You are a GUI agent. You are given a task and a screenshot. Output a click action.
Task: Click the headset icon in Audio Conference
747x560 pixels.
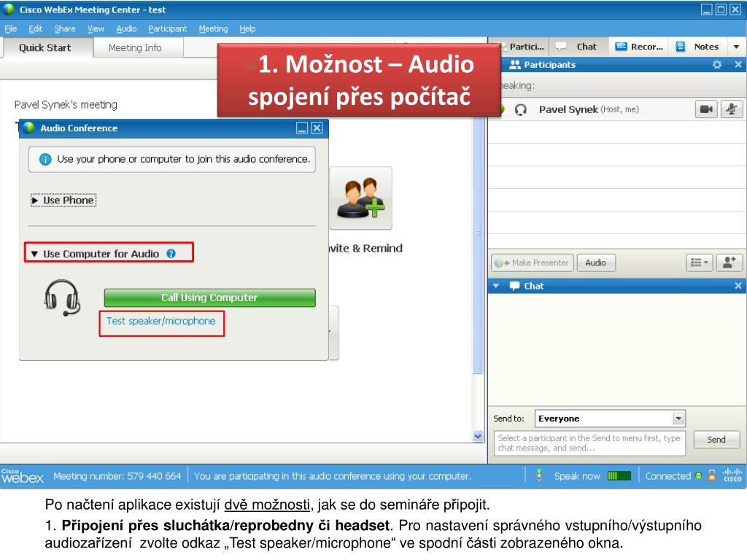tap(62, 297)
